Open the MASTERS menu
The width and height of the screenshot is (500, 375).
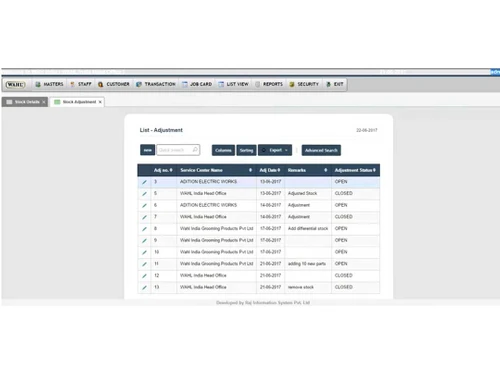[x=49, y=84]
